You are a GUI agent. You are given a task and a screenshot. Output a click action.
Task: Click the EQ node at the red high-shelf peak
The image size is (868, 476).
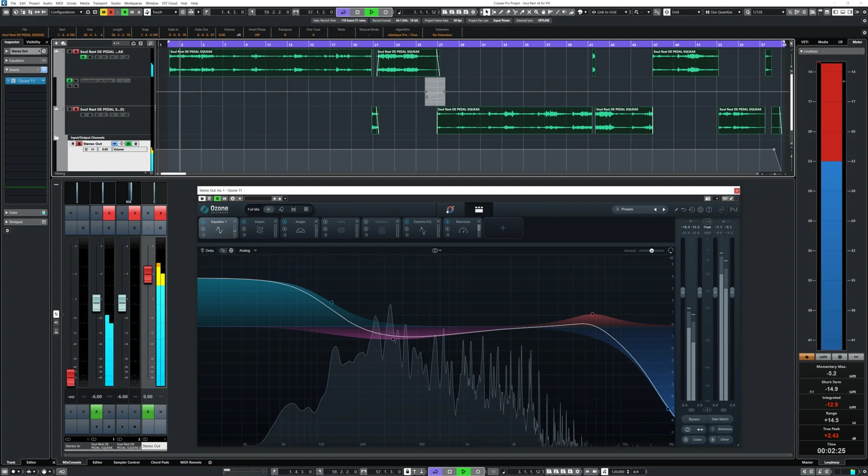pos(592,314)
